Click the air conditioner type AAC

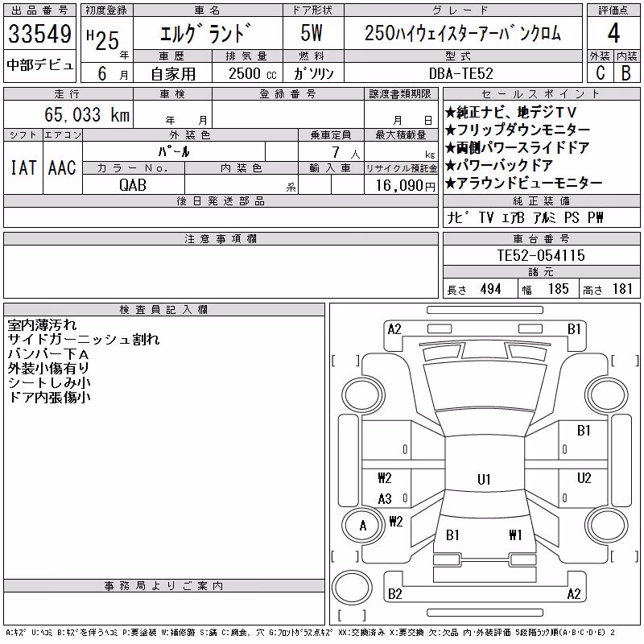pos(63,167)
